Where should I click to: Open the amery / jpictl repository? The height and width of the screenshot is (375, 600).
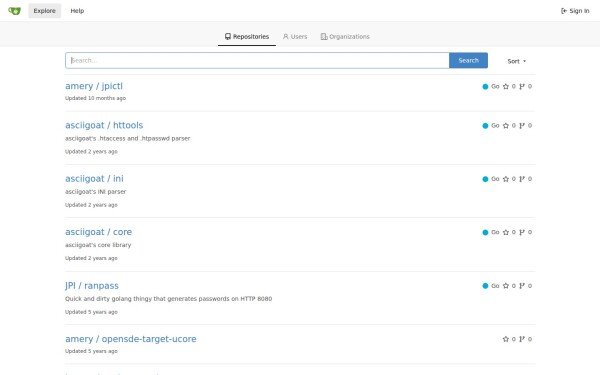pos(94,86)
